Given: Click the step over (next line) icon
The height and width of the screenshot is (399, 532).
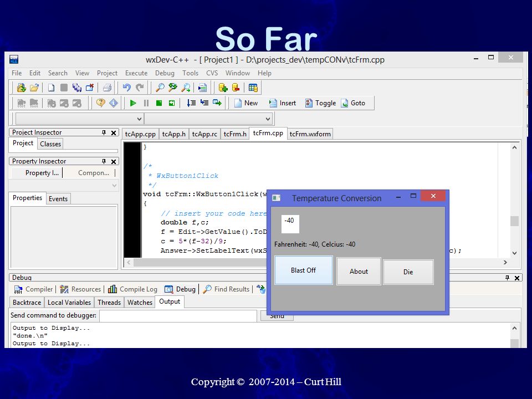Looking at the screenshot, I should click(x=191, y=103).
